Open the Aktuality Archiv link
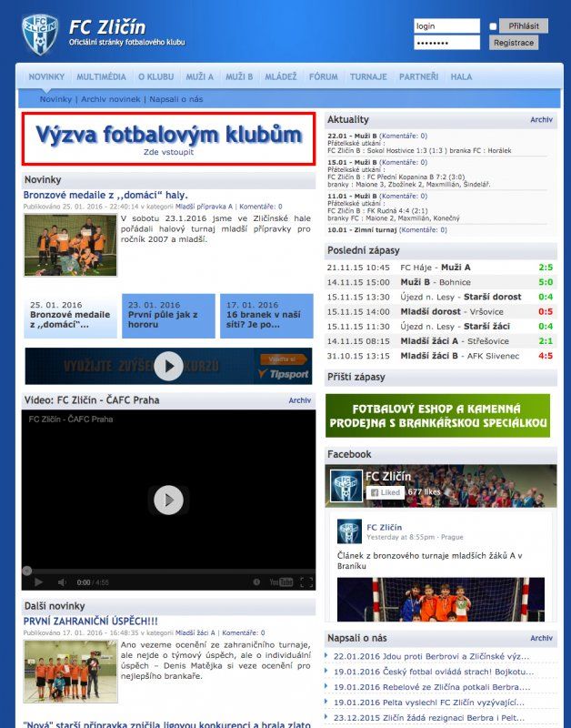The width and height of the screenshot is (571, 728). [x=541, y=119]
